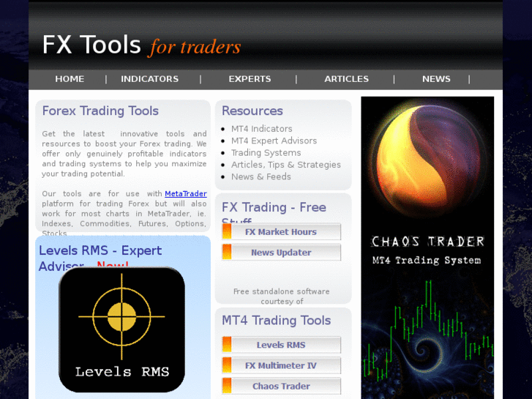This screenshot has width=532, height=399.
Task: Click the Chaos Trader tool button
Action: point(281,386)
